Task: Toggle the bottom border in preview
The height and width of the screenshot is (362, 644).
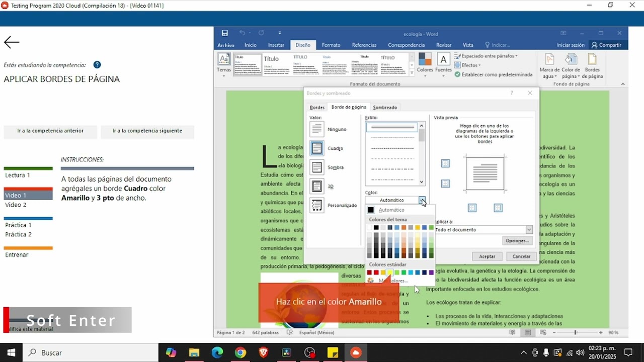Action: [445, 184]
